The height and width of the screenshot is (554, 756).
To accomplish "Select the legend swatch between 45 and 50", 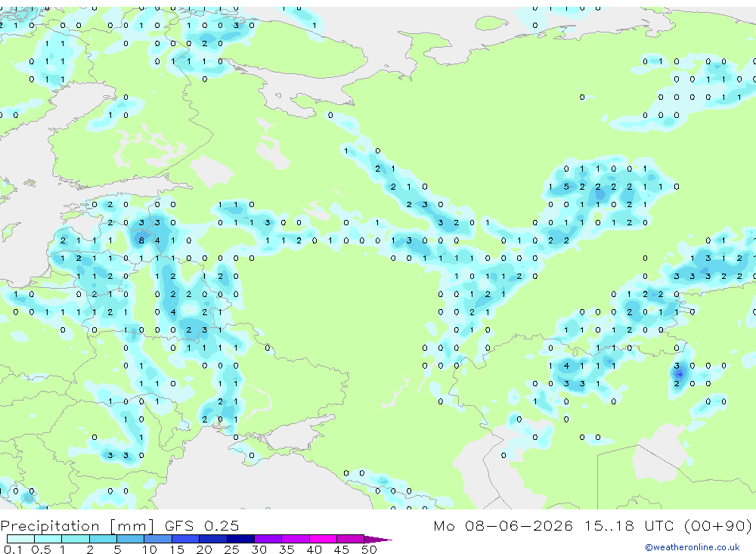I will coord(351,539).
